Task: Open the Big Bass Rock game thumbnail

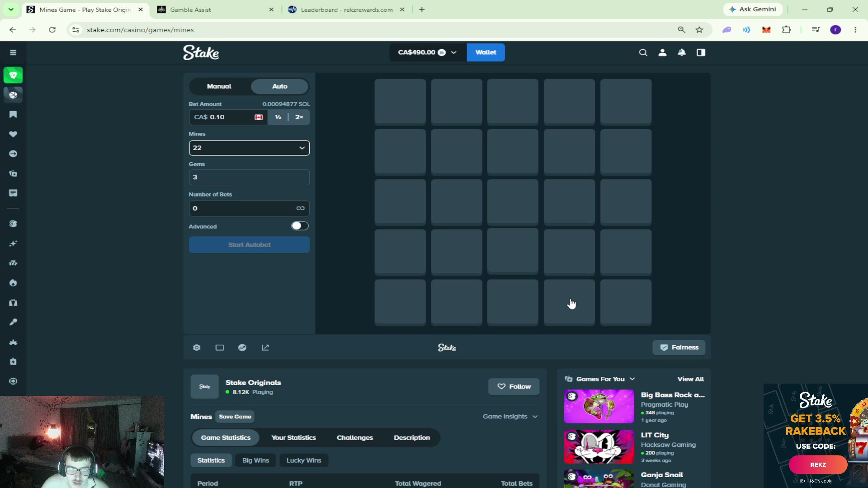Action: (x=599, y=406)
